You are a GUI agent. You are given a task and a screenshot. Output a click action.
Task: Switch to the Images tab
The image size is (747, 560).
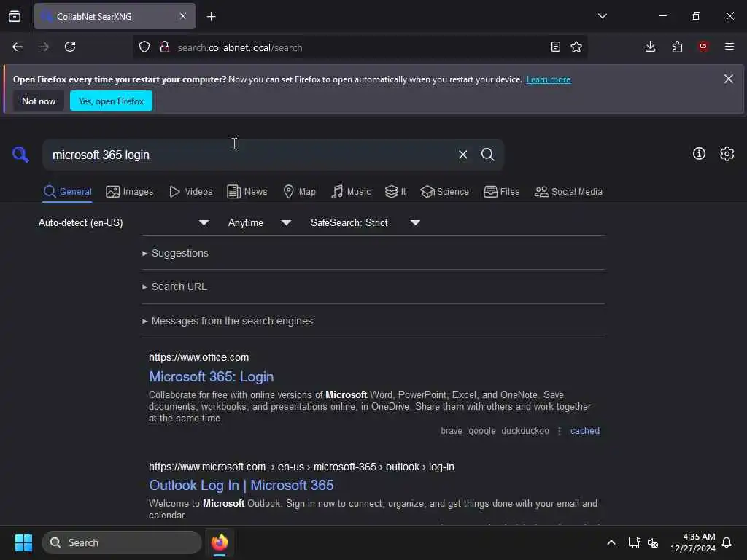pyautogui.click(x=130, y=192)
